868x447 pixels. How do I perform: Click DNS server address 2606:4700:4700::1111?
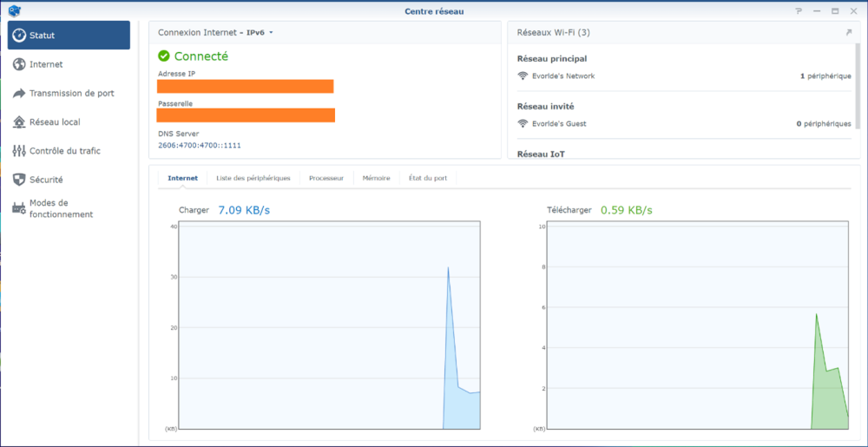pyautogui.click(x=200, y=146)
